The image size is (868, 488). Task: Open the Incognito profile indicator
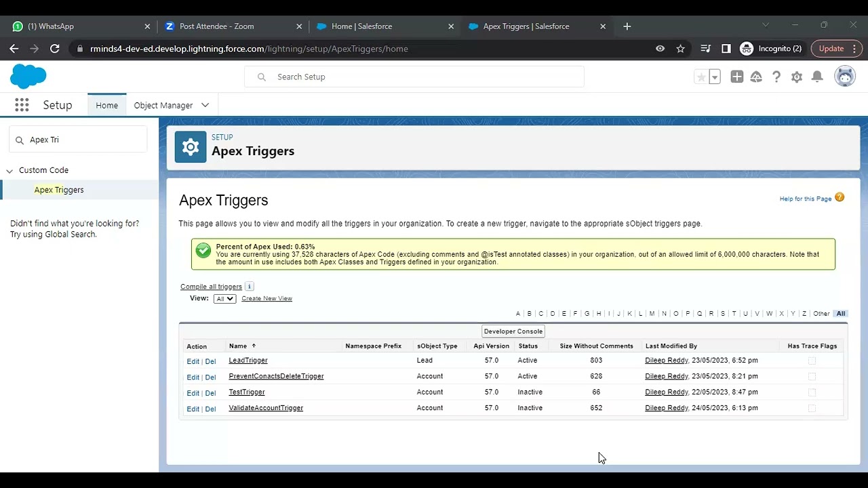(x=771, y=49)
